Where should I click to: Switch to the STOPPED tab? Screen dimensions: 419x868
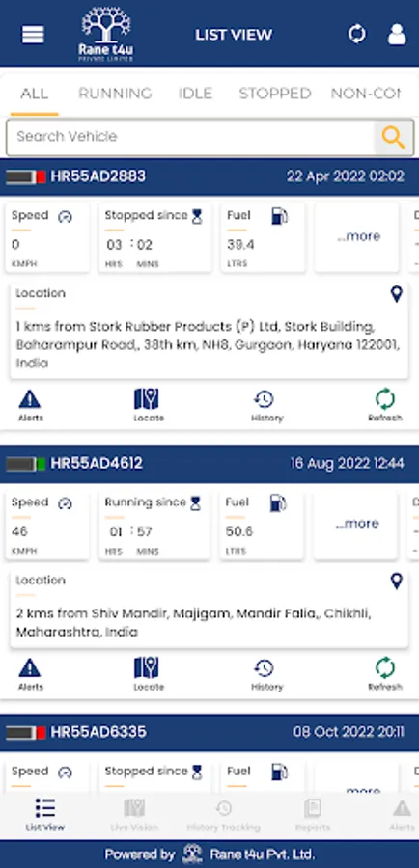click(x=275, y=93)
